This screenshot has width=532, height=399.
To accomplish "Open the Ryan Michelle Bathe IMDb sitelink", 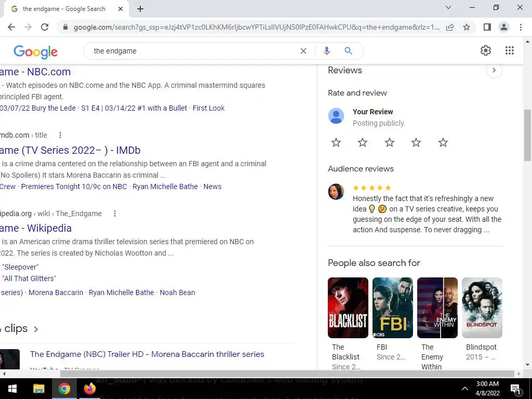I will [x=165, y=187].
